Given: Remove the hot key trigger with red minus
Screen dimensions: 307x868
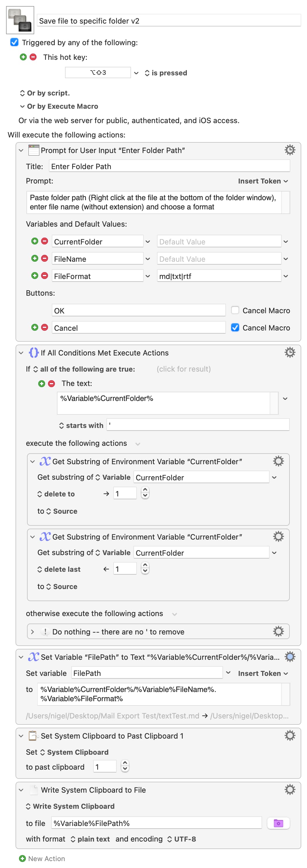Looking at the screenshot, I should tap(33, 57).
